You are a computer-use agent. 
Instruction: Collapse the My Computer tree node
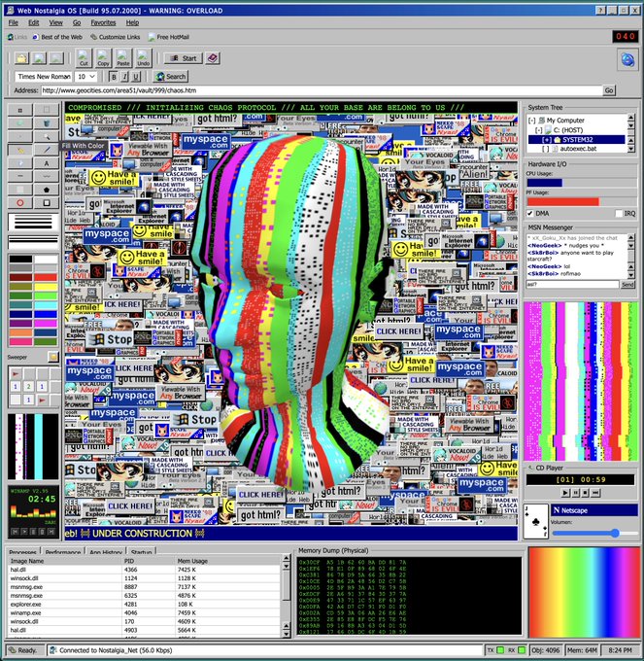tap(532, 121)
